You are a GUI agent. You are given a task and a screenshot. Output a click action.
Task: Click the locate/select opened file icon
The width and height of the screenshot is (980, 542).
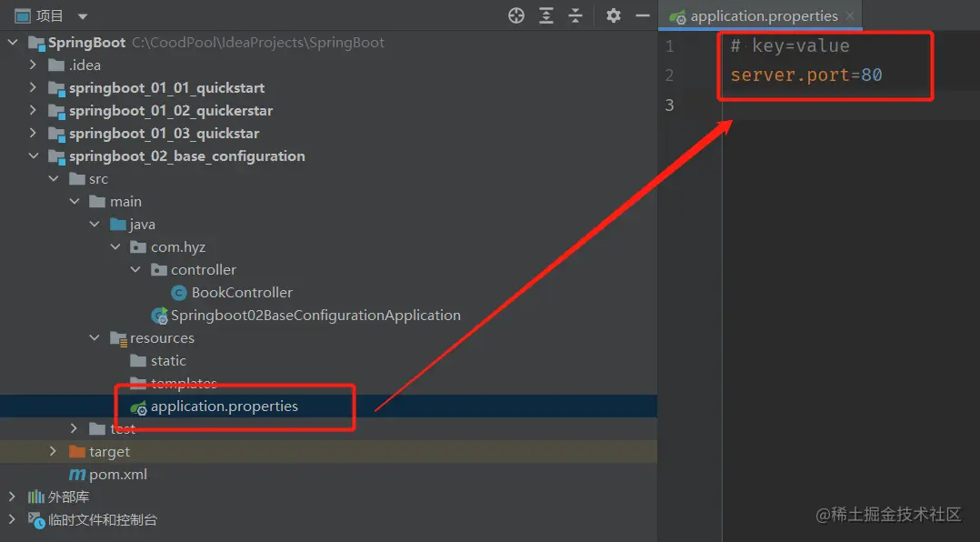[x=516, y=15]
